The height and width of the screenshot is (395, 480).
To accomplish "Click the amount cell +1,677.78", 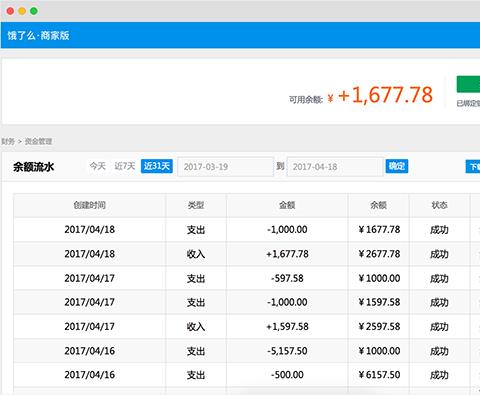I will [x=287, y=254].
